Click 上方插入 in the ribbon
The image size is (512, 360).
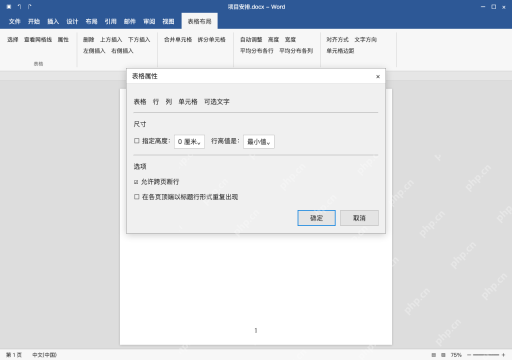(x=111, y=40)
